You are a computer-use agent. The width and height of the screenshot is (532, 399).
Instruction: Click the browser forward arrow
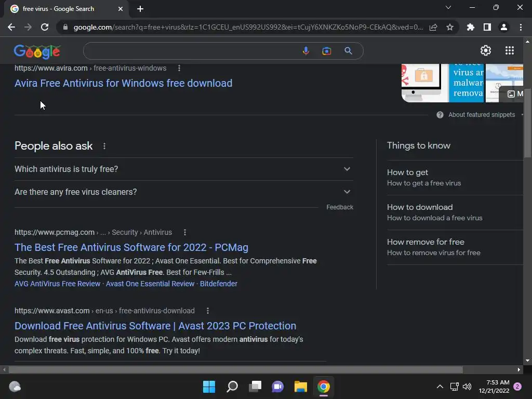(28, 27)
